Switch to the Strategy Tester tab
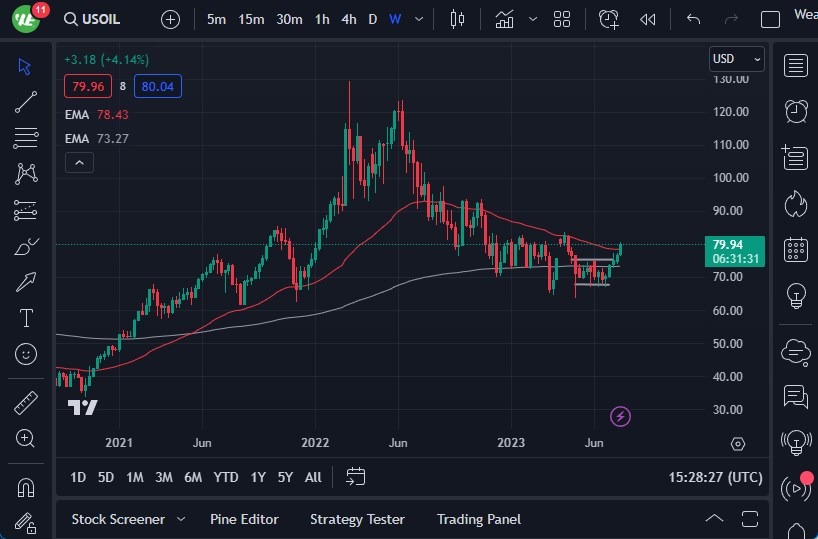 click(357, 519)
